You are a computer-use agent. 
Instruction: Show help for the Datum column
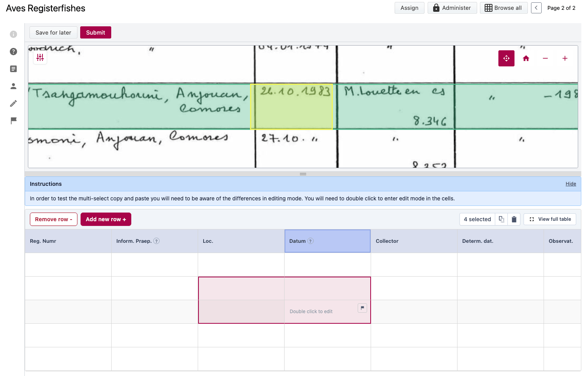click(x=311, y=241)
